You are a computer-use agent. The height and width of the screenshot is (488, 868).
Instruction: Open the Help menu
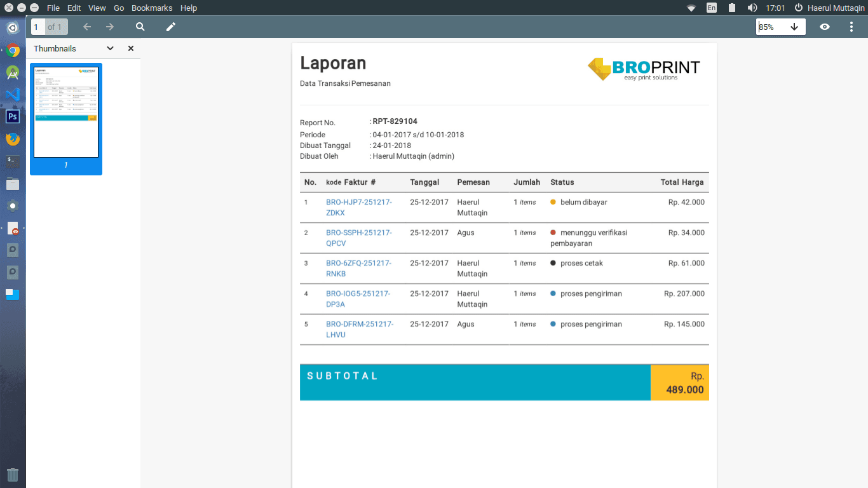[189, 8]
